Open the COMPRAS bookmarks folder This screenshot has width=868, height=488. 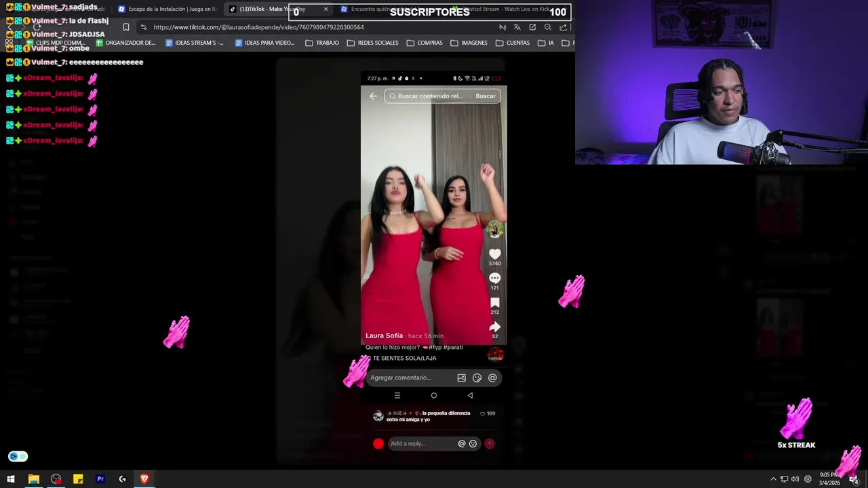coord(425,43)
